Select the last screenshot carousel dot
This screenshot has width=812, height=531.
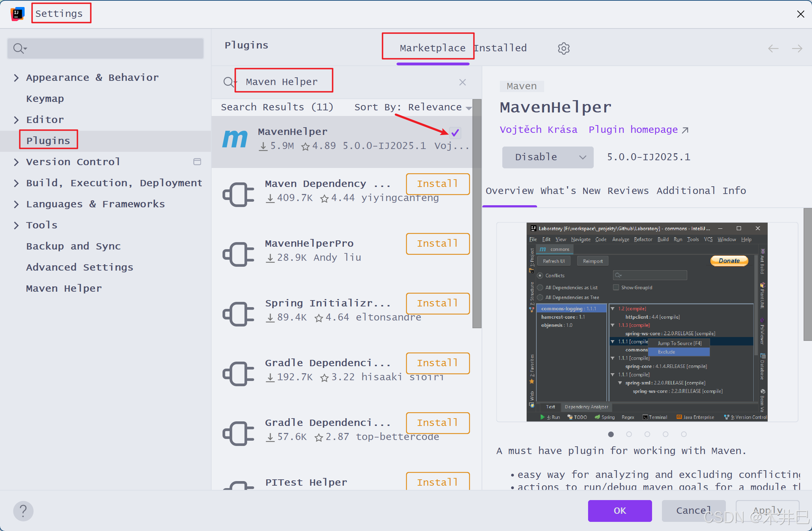pos(684,434)
